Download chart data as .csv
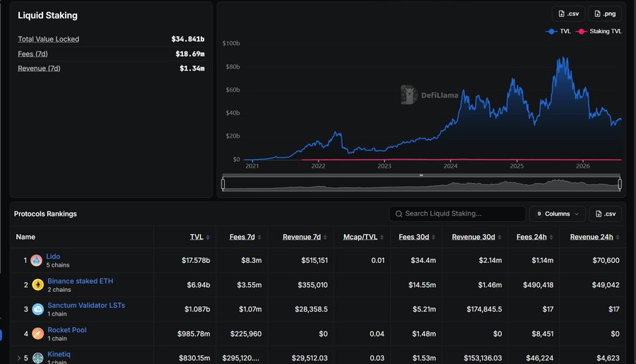Viewport: 636px width, 364px height. [x=568, y=14]
